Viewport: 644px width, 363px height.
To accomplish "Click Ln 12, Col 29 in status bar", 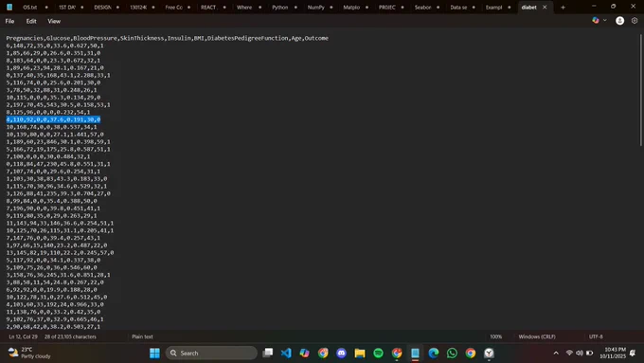I will tap(23, 336).
